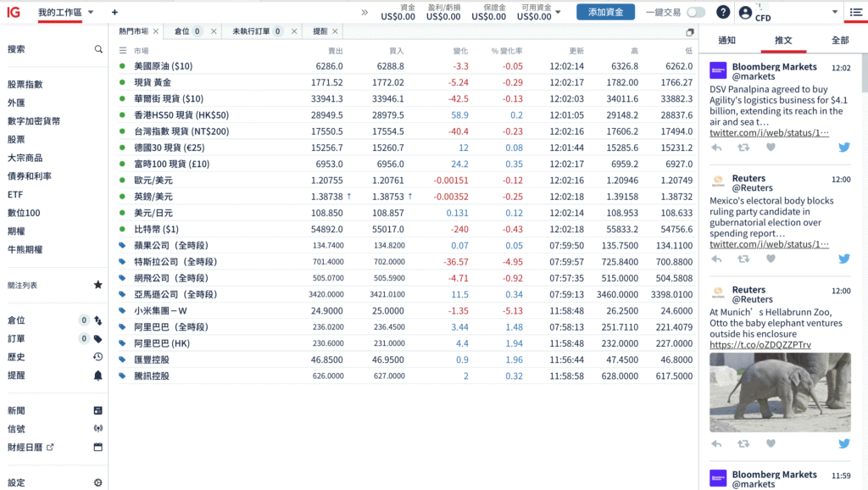
Task: Open 股票指數 category in sidebar
Action: point(25,84)
